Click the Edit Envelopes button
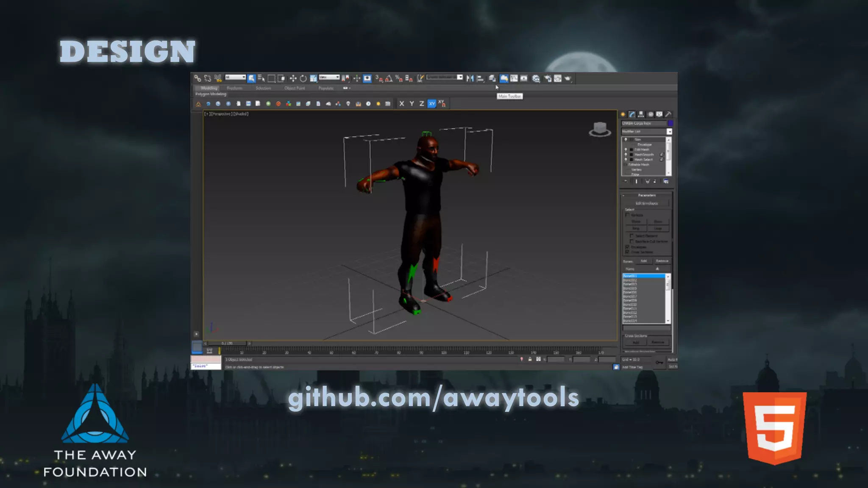 coord(647,203)
